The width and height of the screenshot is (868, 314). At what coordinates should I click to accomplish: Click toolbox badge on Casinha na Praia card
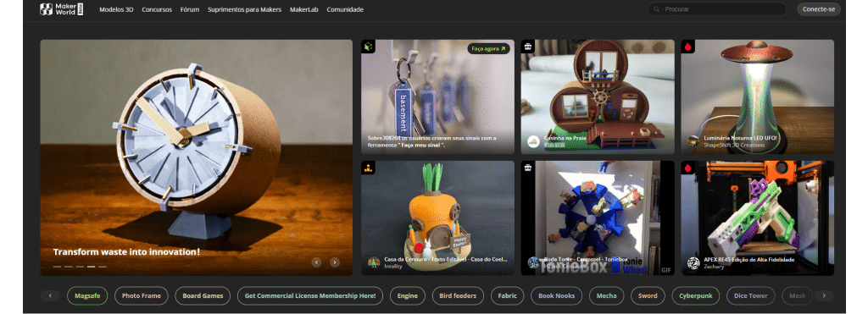pyautogui.click(x=527, y=47)
